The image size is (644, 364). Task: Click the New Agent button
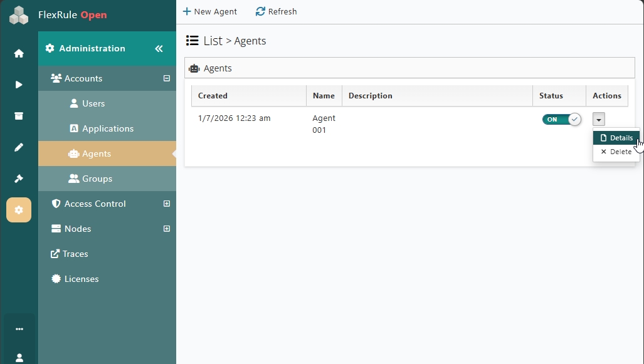(x=210, y=11)
